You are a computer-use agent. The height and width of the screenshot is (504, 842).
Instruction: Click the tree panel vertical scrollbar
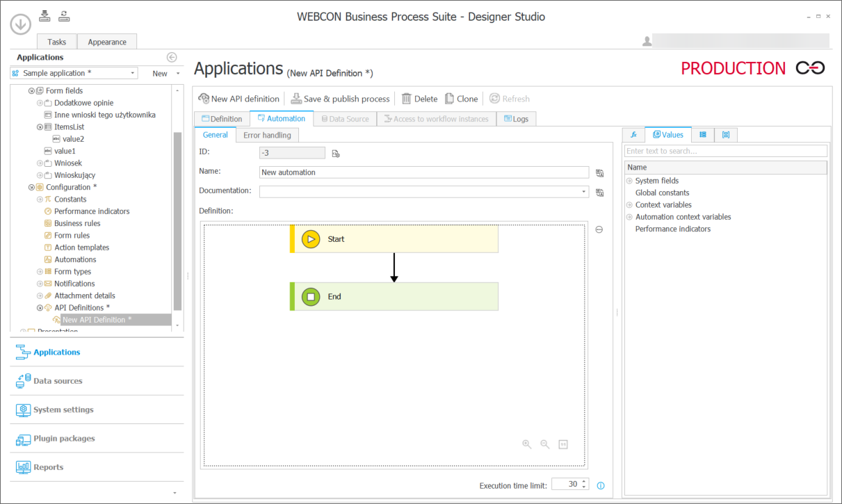pos(177,221)
